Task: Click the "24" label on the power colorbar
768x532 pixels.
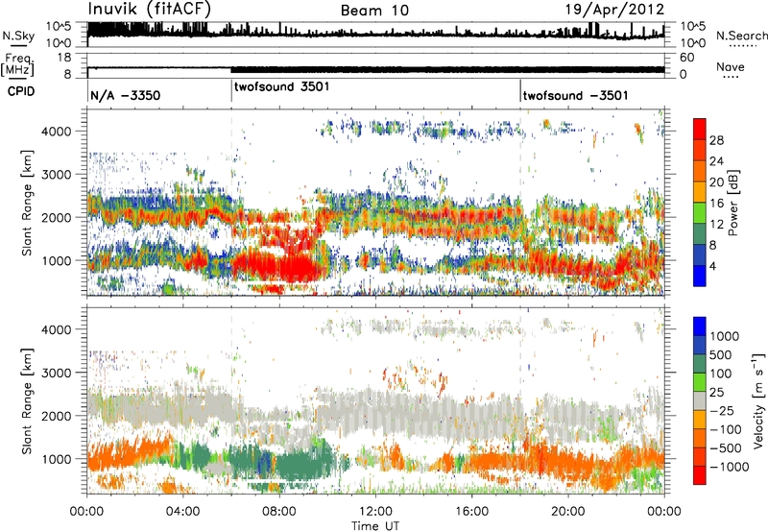Action: pos(716,161)
